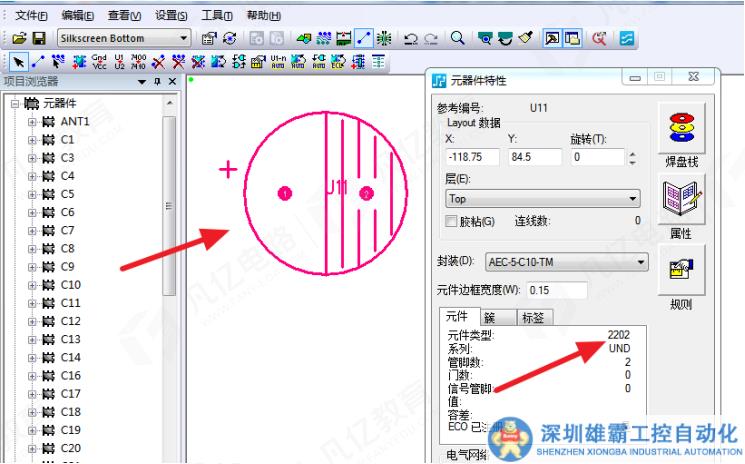Click the Undo arrow icon
Image resolution: width=745 pixels, height=464 pixels.
tap(410, 38)
